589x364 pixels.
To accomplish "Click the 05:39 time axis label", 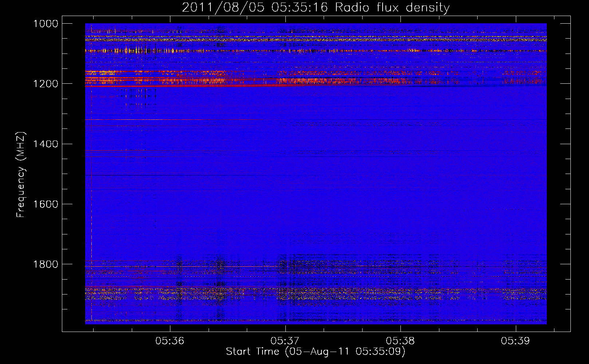I will (515, 341).
